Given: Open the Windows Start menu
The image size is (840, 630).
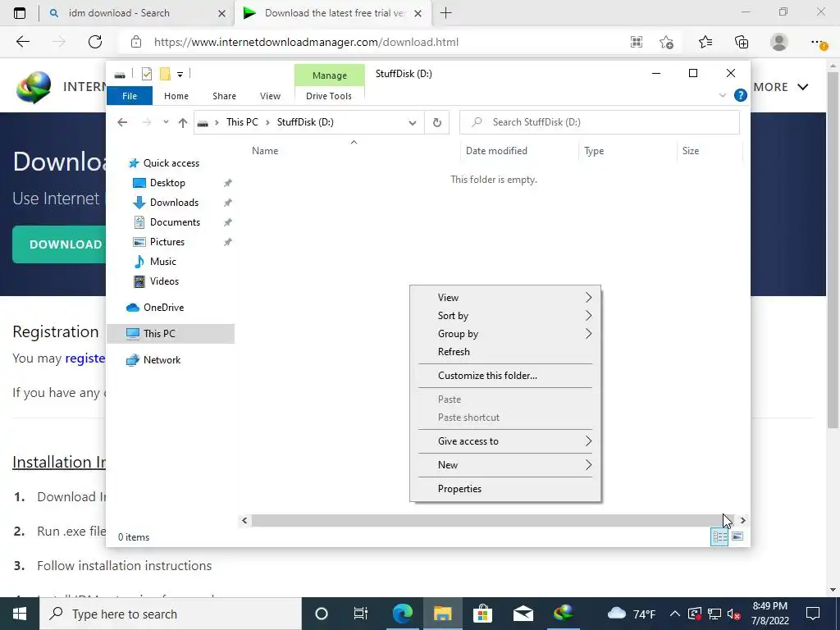Looking at the screenshot, I should pyautogui.click(x=20, y=614).
